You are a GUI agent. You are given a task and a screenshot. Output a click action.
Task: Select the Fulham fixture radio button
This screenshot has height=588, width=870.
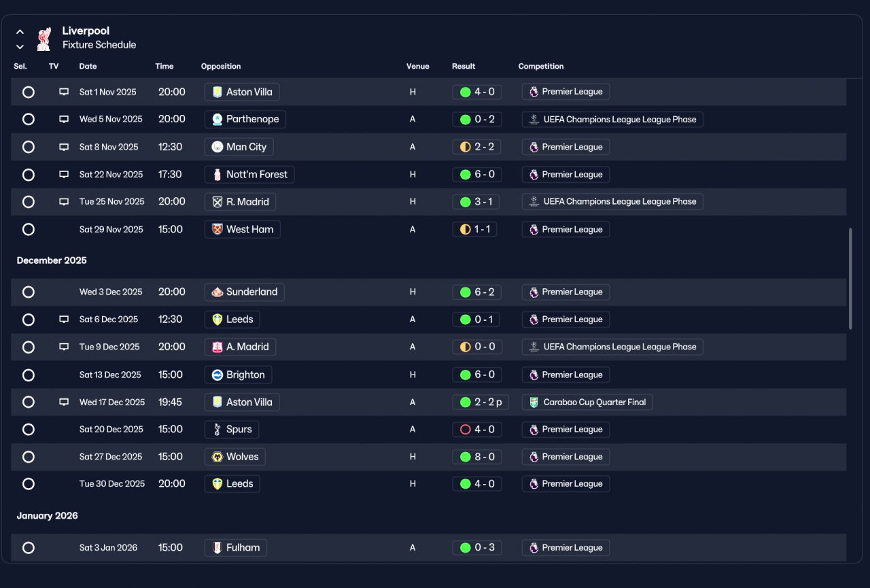[29, 548]
